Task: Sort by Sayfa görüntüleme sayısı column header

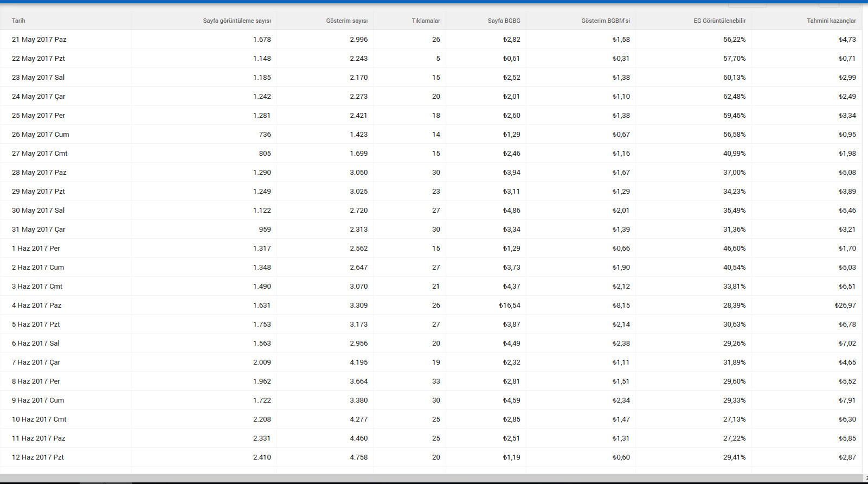Action: 237,21
